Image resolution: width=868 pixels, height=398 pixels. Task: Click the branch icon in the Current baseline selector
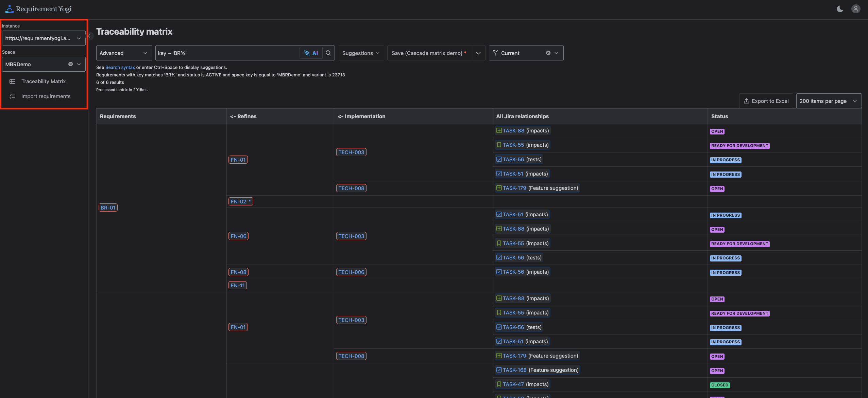pos(495,53)
